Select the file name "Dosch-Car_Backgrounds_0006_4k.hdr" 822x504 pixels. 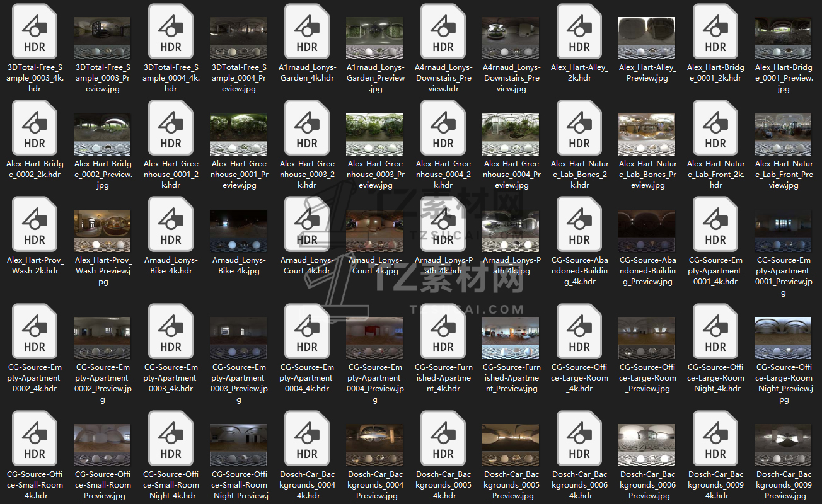tap(579, 485)
